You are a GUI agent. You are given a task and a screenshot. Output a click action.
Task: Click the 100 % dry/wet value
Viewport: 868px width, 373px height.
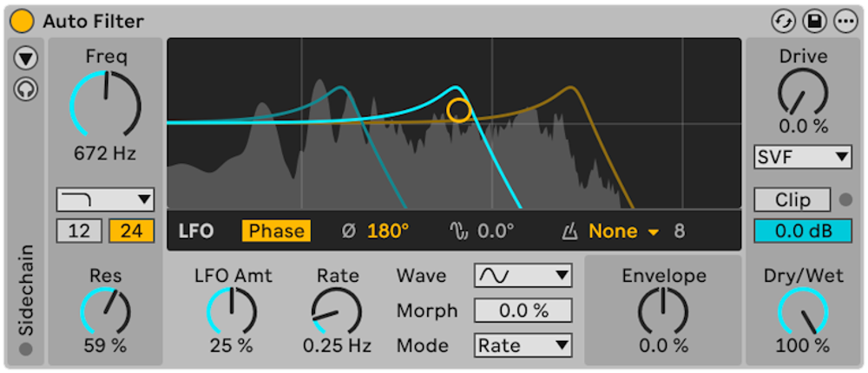pos(803,346)
